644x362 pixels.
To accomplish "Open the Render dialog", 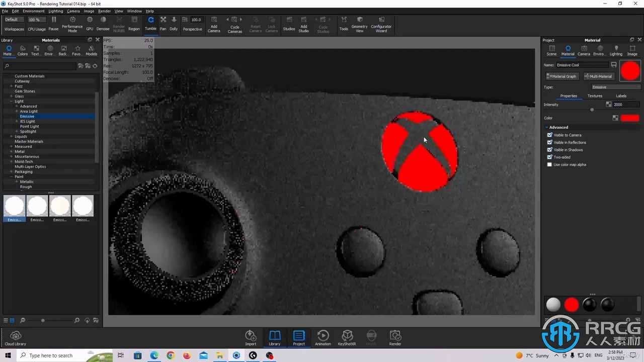I will (x=395, y=337).
